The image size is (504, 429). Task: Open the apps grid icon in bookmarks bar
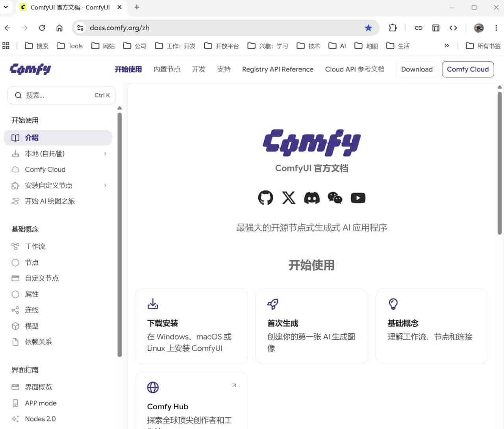click(x=6, y=46)
